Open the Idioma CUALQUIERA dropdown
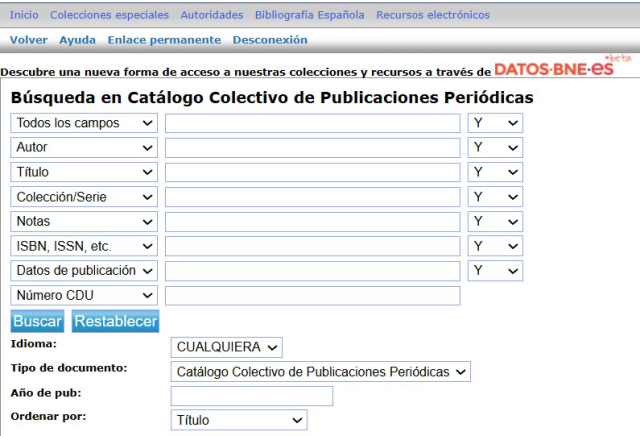Viewport: 640px width, 436px height. pos(227,347)
